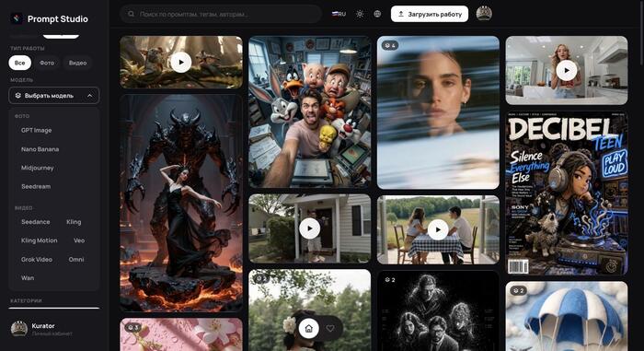This screenshot has height=351, width=644.
Task: Click the heart favorites icon
Action: click(330, 328)
